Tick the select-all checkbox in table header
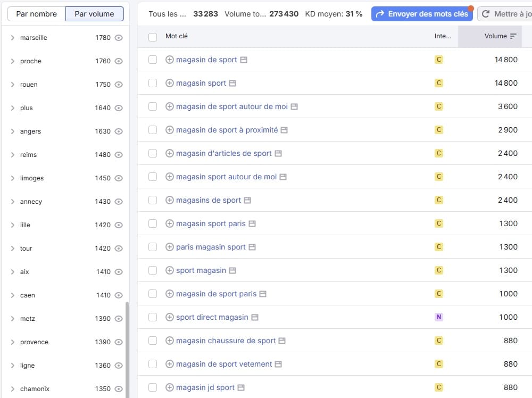The height and width of the screenshot is (398, 532). click(153, 37)
